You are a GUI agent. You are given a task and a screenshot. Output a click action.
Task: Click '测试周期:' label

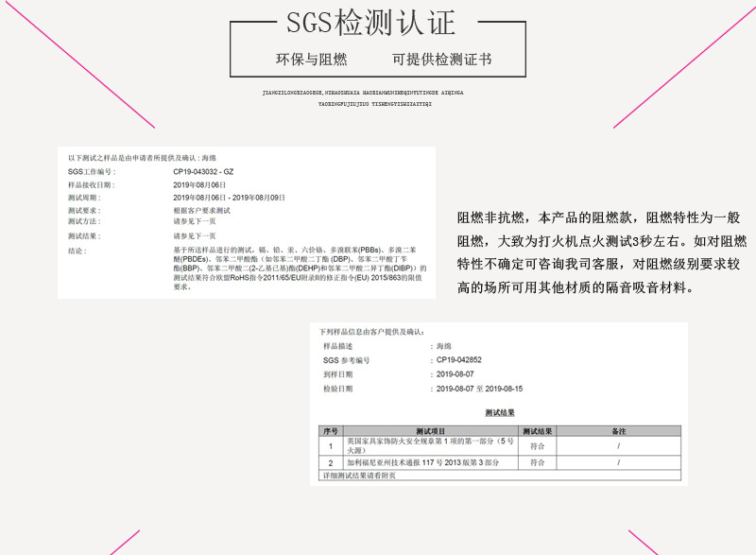[x=84, y=198]
